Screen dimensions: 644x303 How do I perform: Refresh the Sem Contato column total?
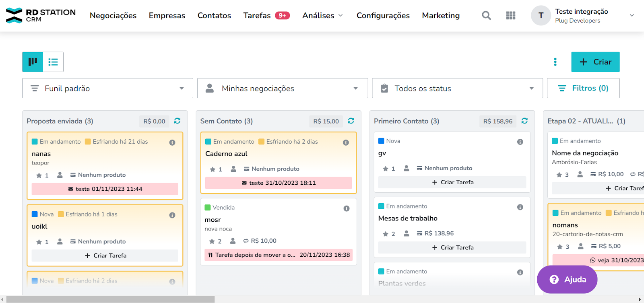[x=351, y=121]
